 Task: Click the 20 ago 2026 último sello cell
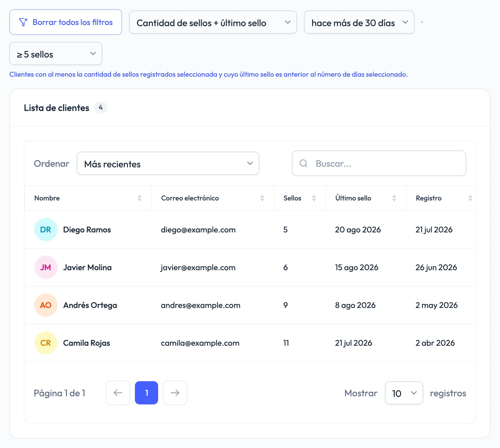click(358, 230)
